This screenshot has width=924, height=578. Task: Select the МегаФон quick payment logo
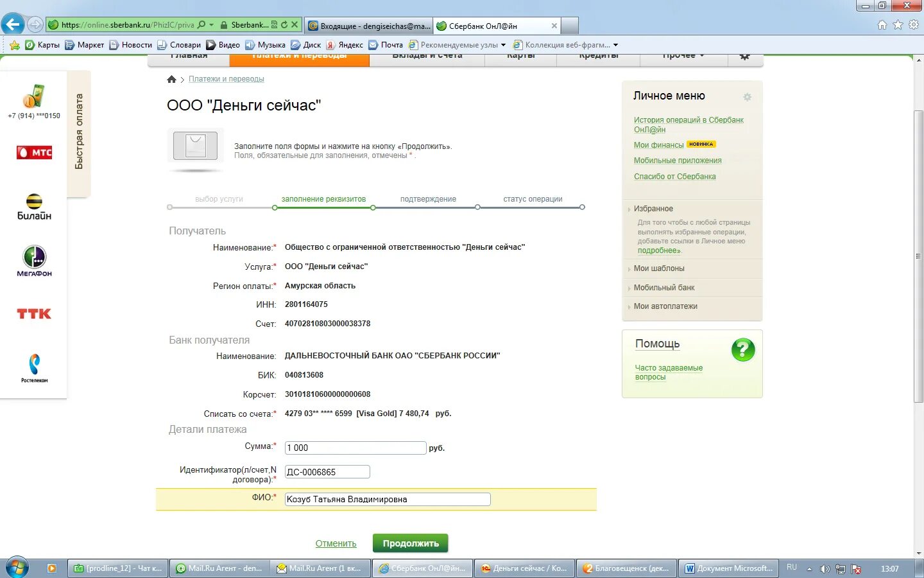pos(34,261)
